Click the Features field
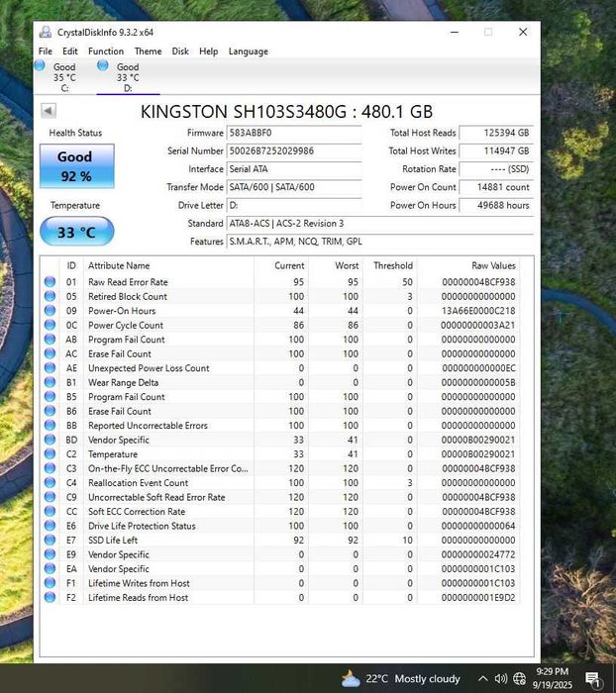 coord(380,242)
